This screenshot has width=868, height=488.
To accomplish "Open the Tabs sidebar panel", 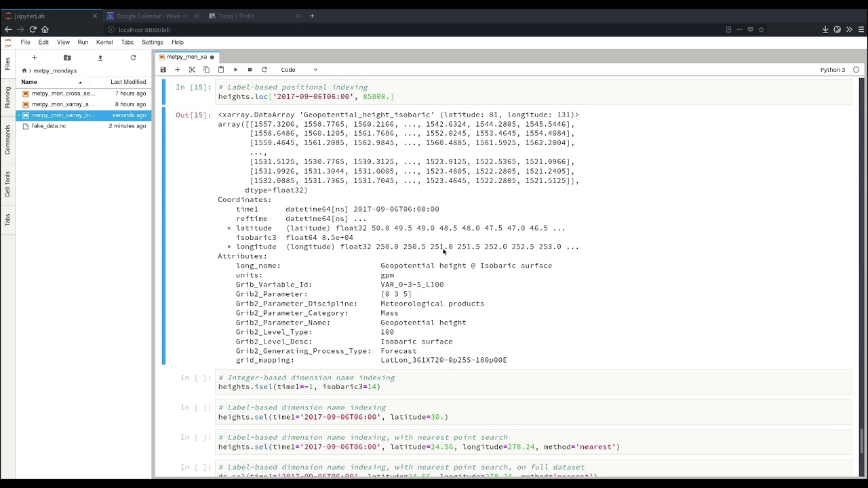I will [7, 220].
